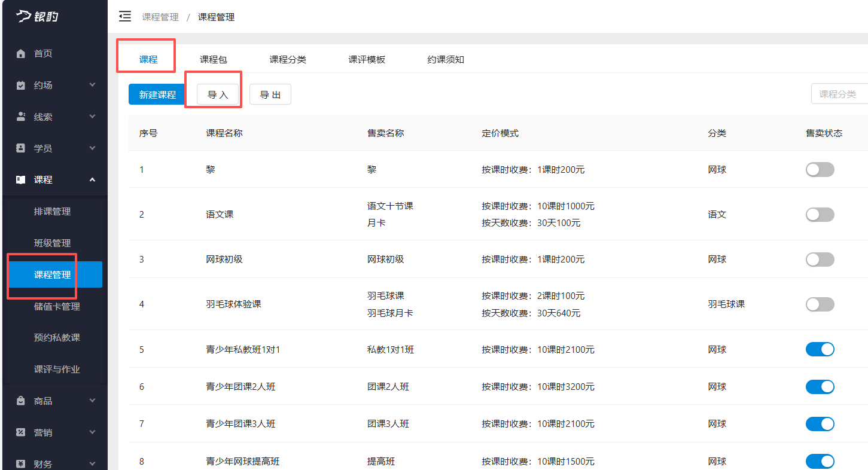This screenshot has width=868, height=470.
Task: Turn on the 羽毛球体验课 sale switch
Action: click(820, 304)
